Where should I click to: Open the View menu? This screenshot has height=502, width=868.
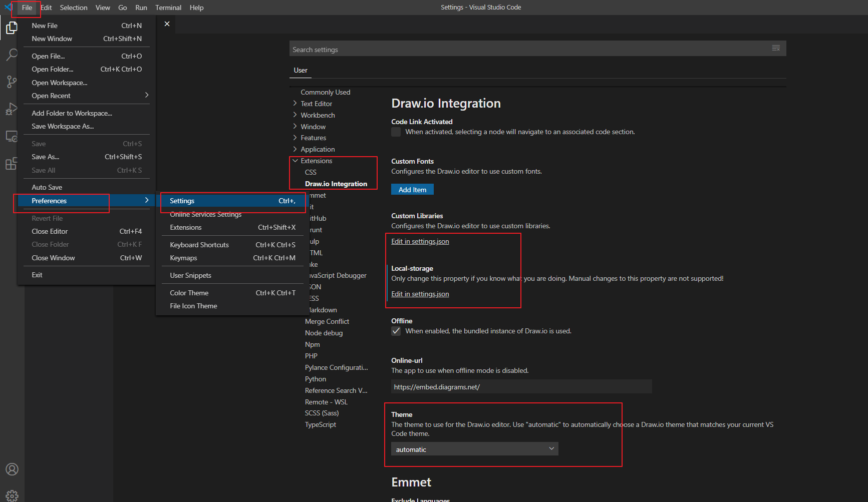point(103,8)
